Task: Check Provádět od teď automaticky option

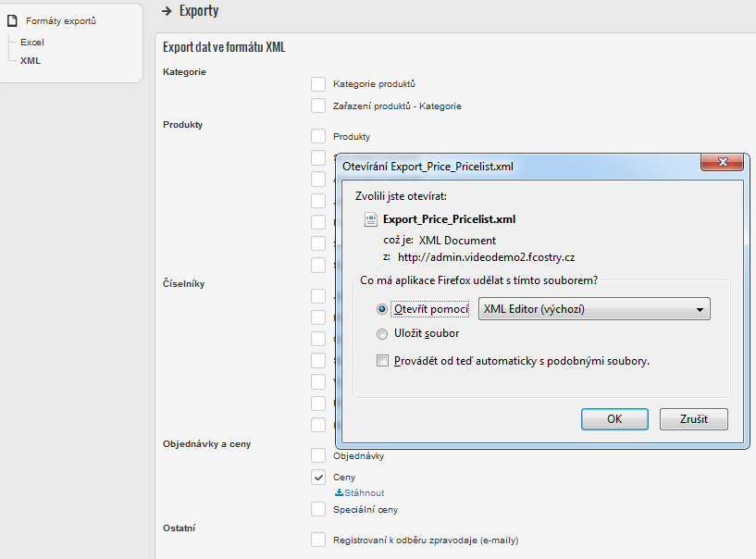Action: pos(382,361)
